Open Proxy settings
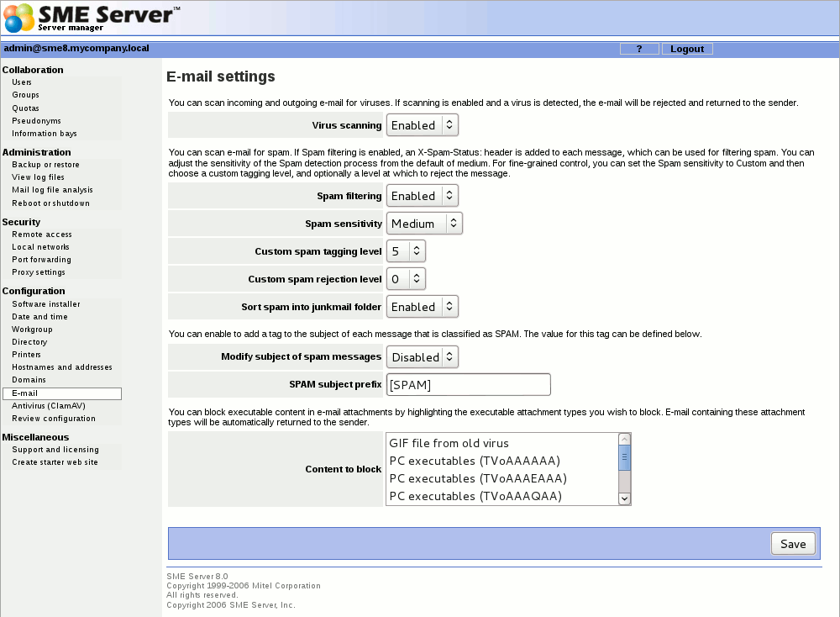 point(39,272)
